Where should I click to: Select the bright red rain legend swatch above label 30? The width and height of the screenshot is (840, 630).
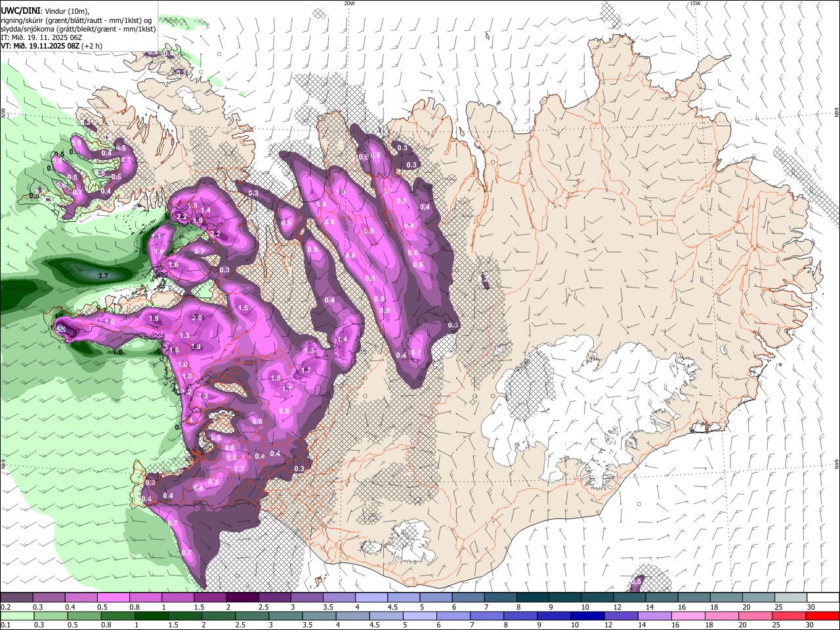point(822,616)
